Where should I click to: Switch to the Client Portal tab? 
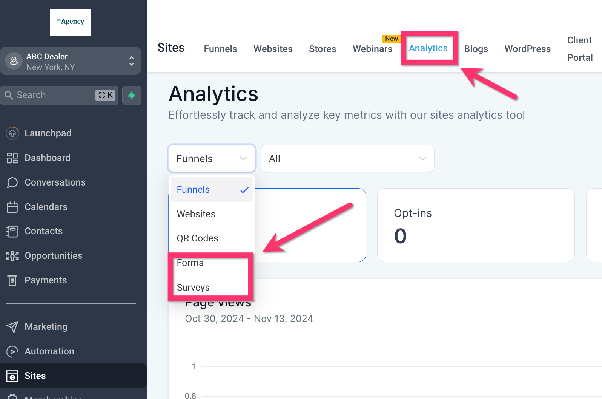(x=580, y=49)
